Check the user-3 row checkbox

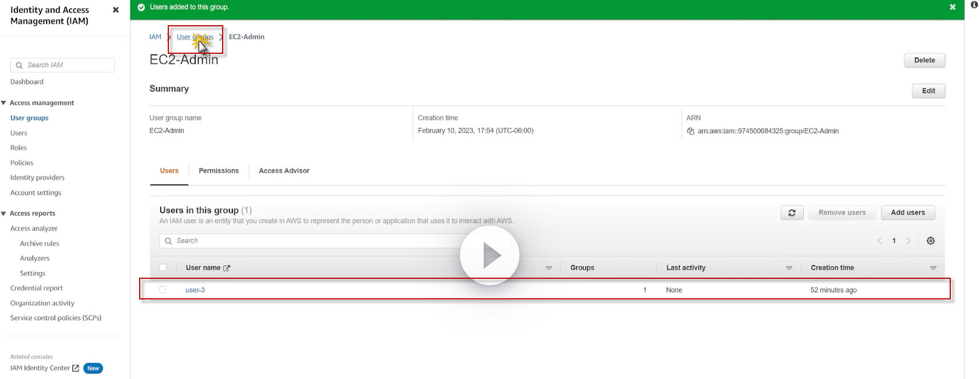163,290
